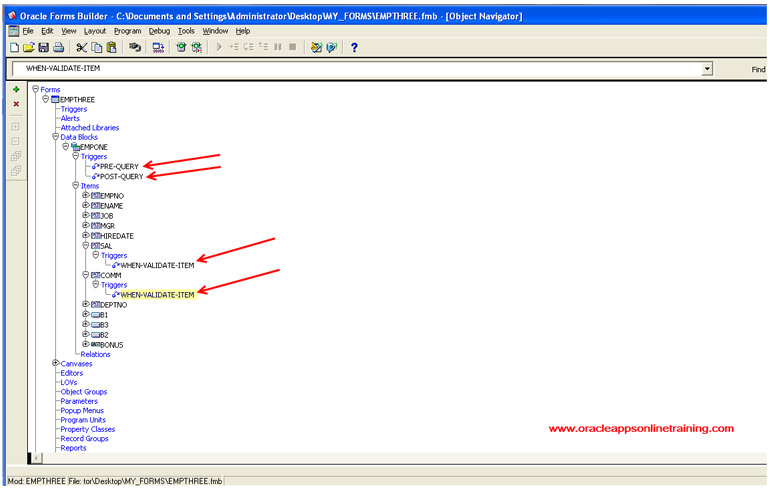Click the green plus Create icon
770x490 pixels.
[x=16, y=89]
